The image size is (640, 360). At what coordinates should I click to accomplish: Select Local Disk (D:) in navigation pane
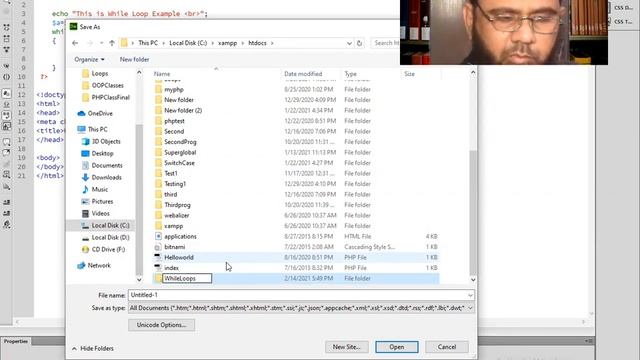pos(110,238)
